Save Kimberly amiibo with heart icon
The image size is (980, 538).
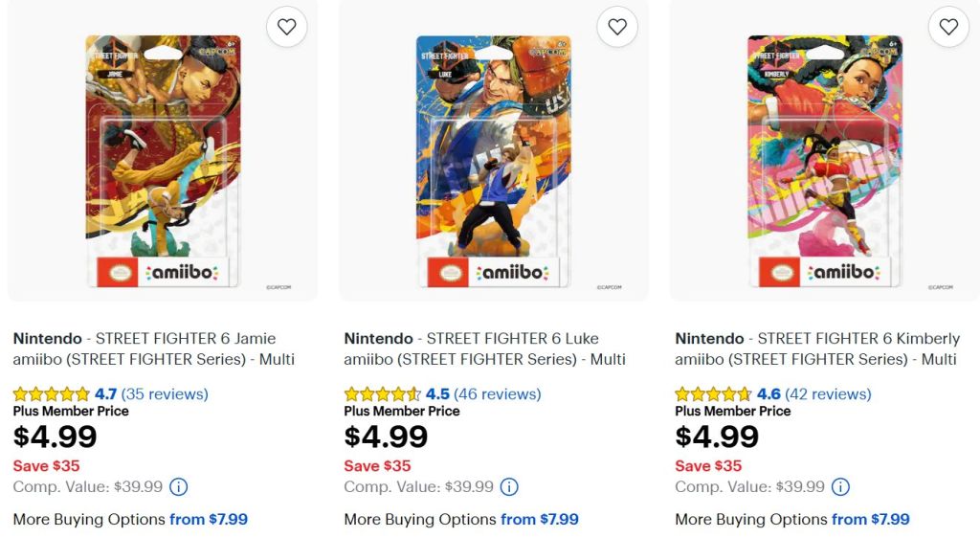[x=948, y=27]
